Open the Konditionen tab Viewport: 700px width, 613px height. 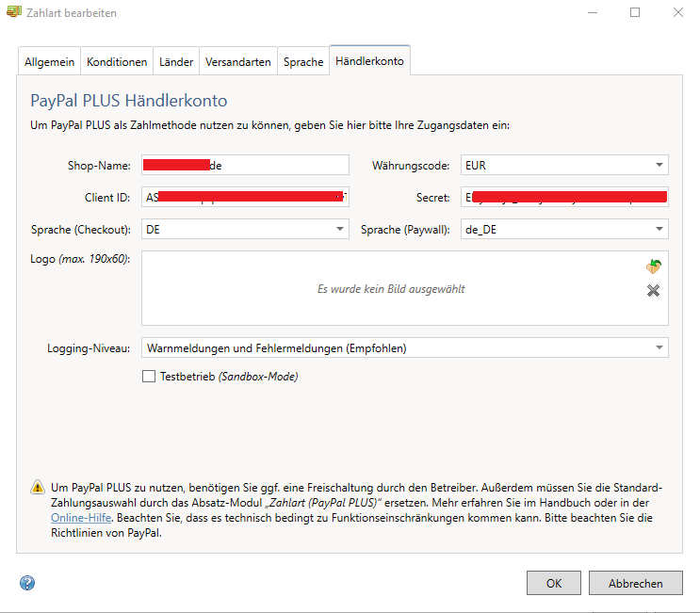pos(117,61)
